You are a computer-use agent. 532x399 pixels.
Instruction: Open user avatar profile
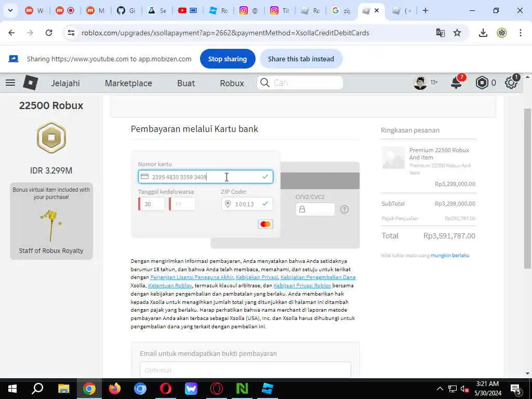click(x=420, y=83)
